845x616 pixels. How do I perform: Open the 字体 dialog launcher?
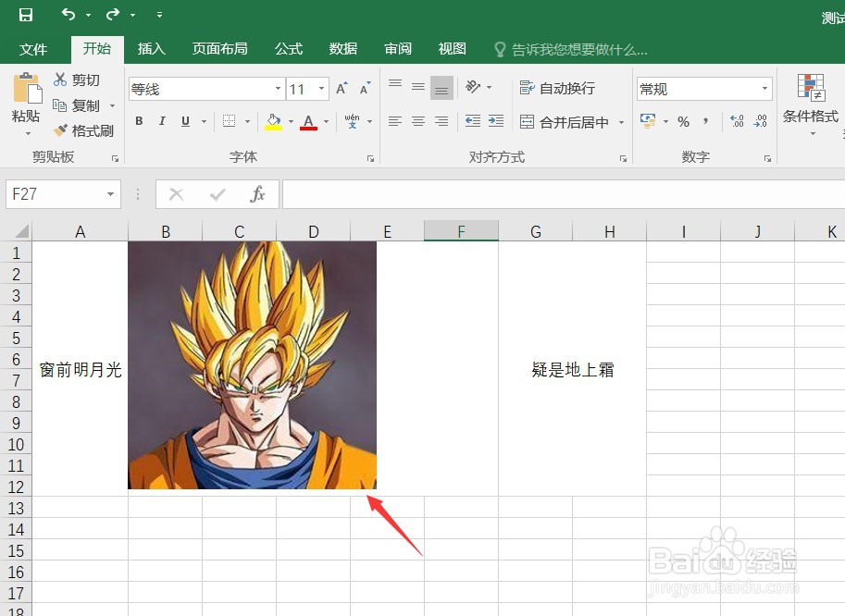tap(370, 158)
